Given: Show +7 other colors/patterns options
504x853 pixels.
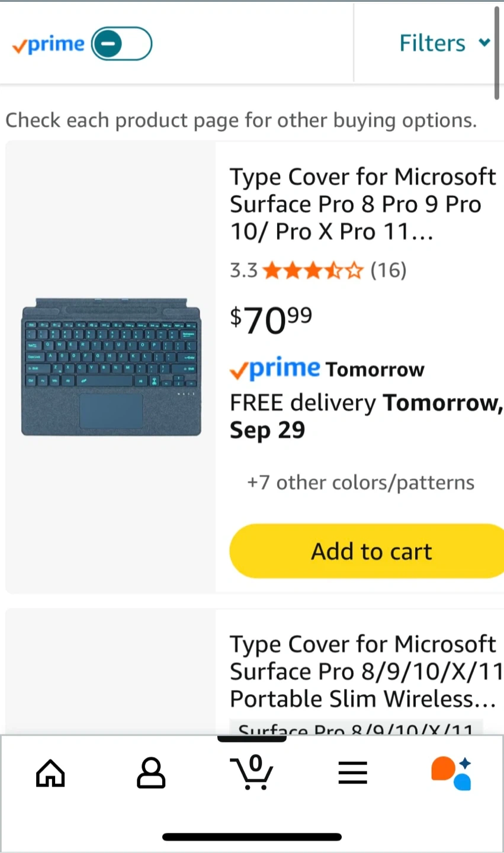Looking at the screenshot, I should [x=361, y=483].
